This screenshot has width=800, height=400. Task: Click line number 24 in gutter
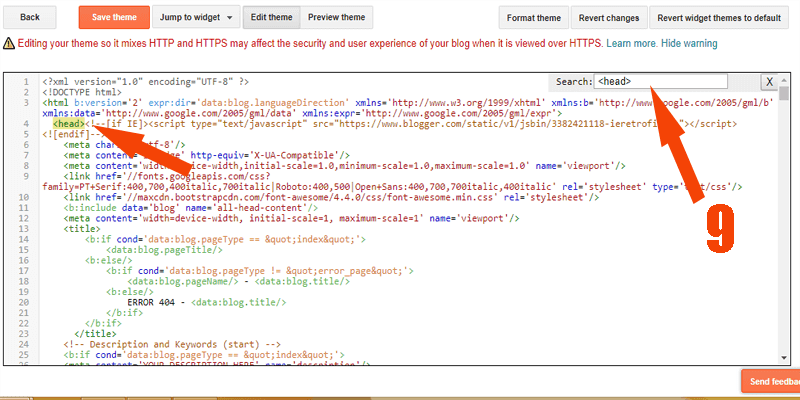click(x=24, y=344)
